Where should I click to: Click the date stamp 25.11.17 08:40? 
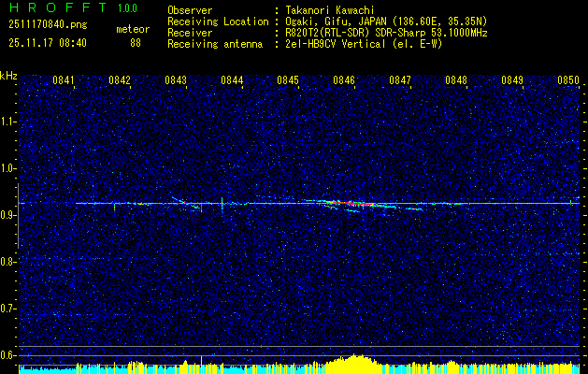(x=46, y=42)
